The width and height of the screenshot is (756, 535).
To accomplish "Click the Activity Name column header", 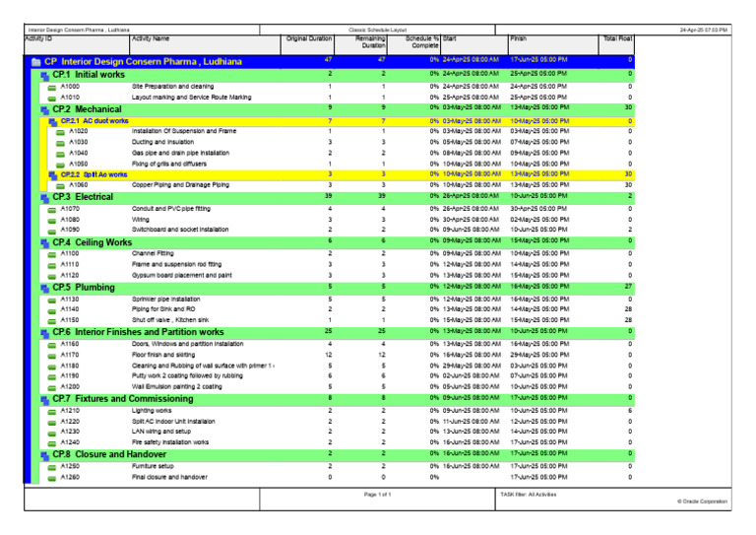I will (205, 44).
